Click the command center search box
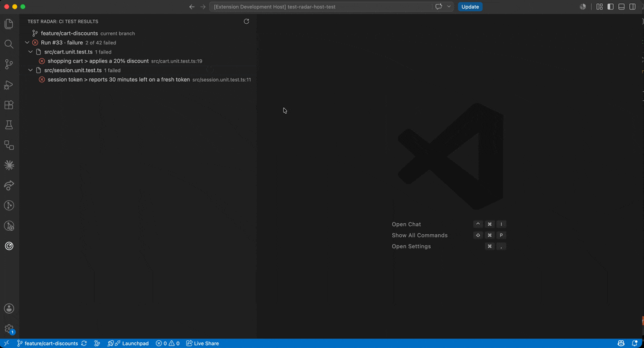This screenshot has height=348, width=644. [321, 6]
